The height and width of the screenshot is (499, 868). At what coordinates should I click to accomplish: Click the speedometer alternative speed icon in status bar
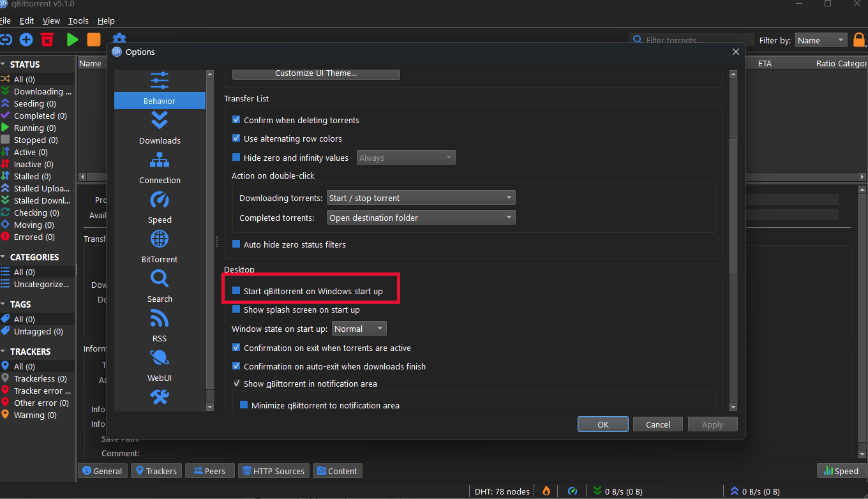pyautogui.click(x=572, y=491)
